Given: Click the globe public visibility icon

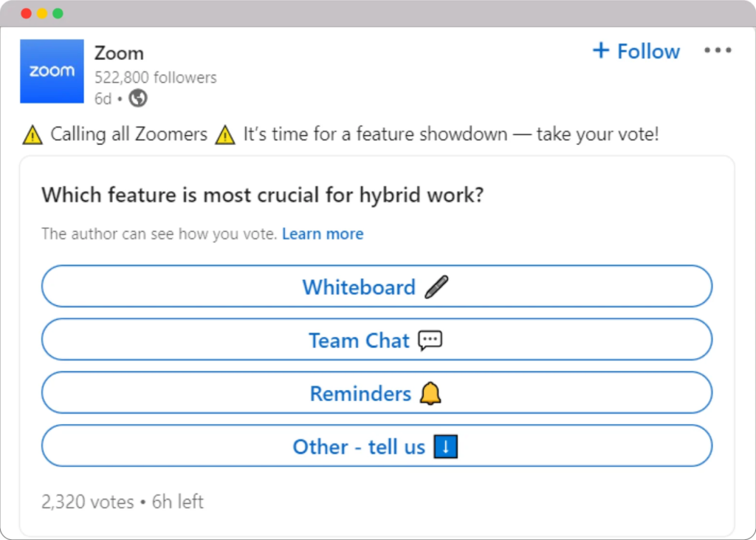Looking at the screenshot, I should click(137, 98).
